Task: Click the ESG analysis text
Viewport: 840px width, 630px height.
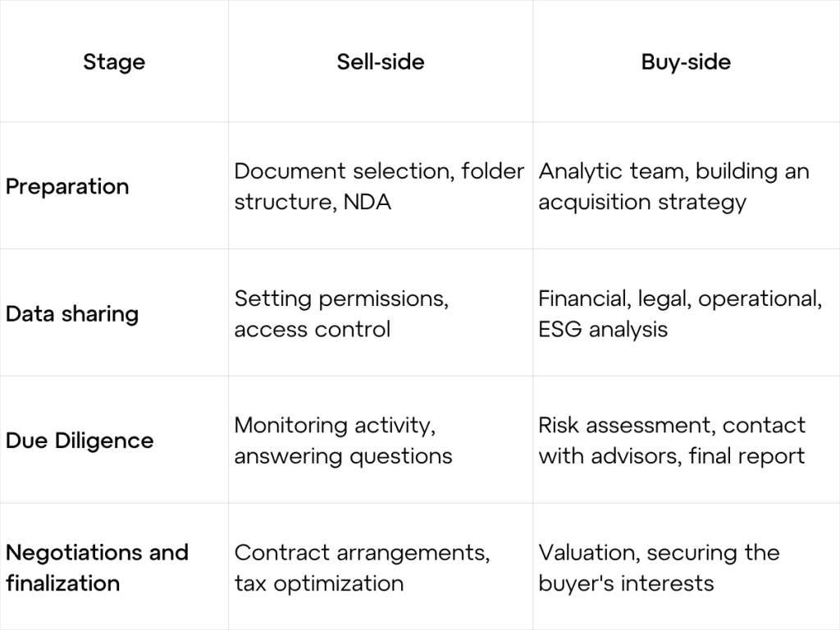Action: (x=603, y=330)
